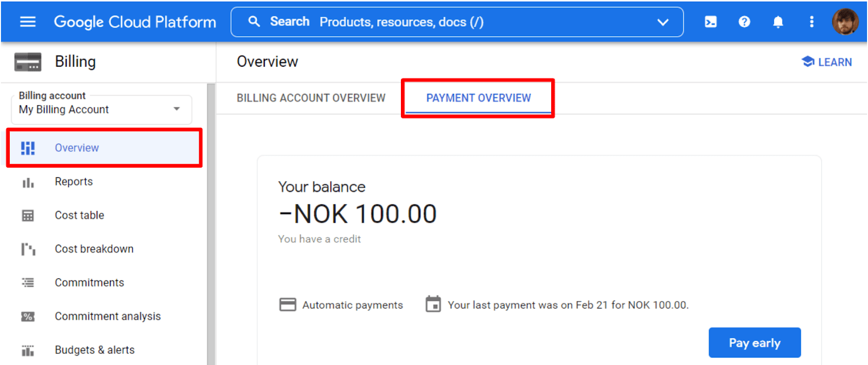This screenshot has width=868, height=365.
Task: Open Commitment analysis in the sidebar
Action: coord(107,316)
